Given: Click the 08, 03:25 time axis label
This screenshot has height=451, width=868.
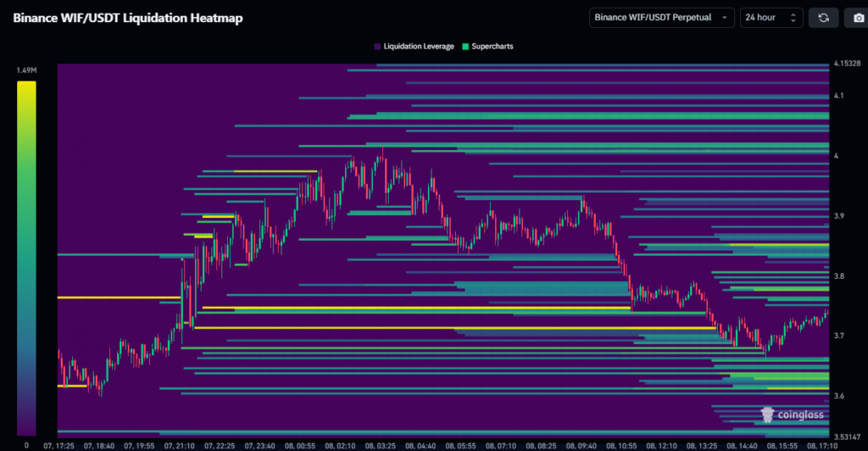Looking at the screenshot, I should tap(381, 445).
